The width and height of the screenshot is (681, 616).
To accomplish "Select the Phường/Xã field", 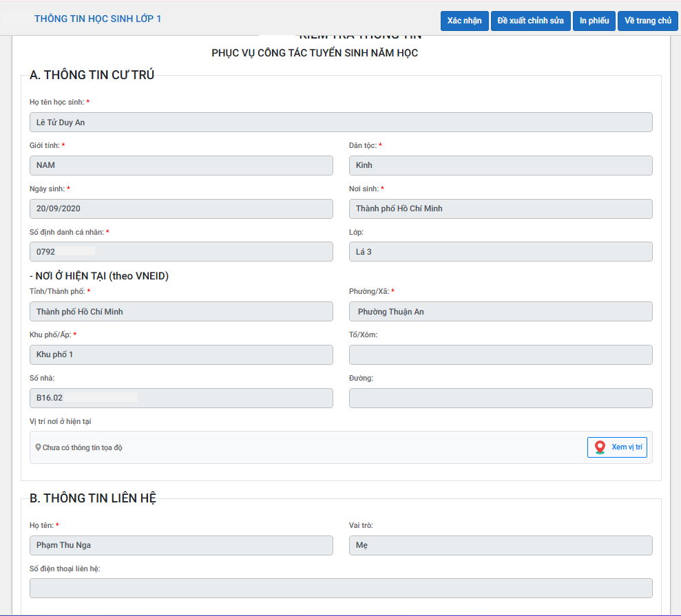I will (x=501, y=312).
